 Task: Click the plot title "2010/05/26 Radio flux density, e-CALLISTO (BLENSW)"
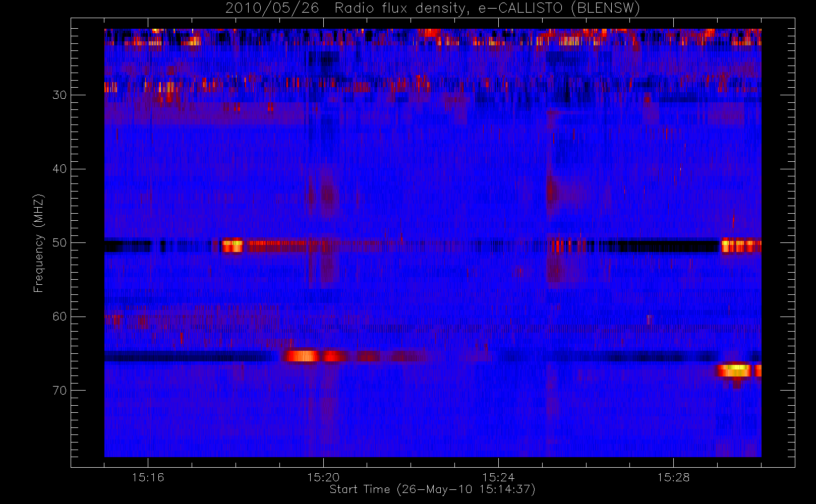click(433, 9)
